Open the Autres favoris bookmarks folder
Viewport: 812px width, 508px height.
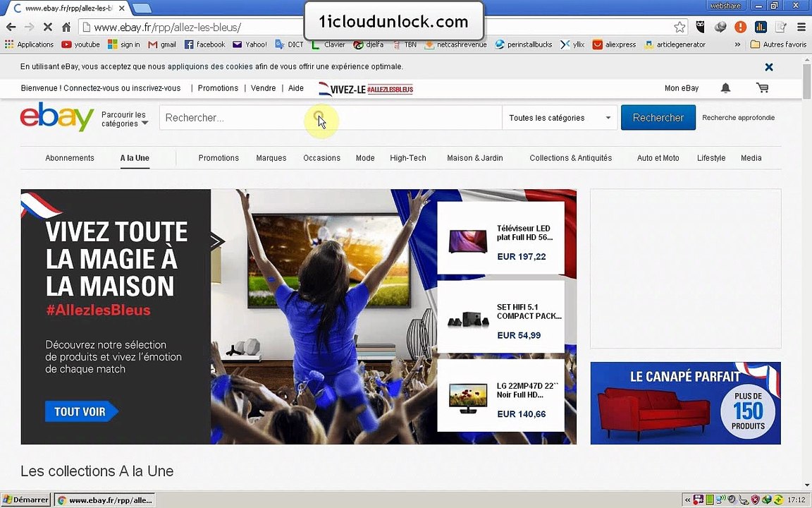[x=778, y=44]
